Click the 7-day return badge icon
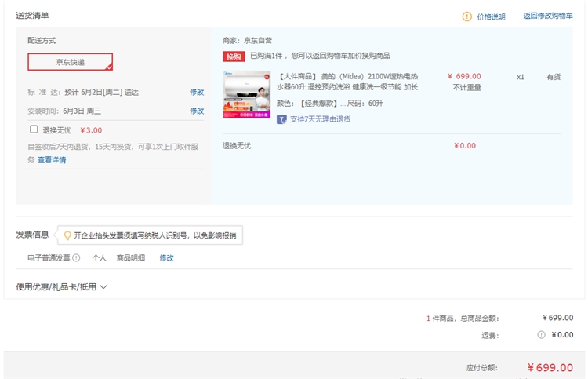Viewport: 588px width, 379px height. coord(281,119)
